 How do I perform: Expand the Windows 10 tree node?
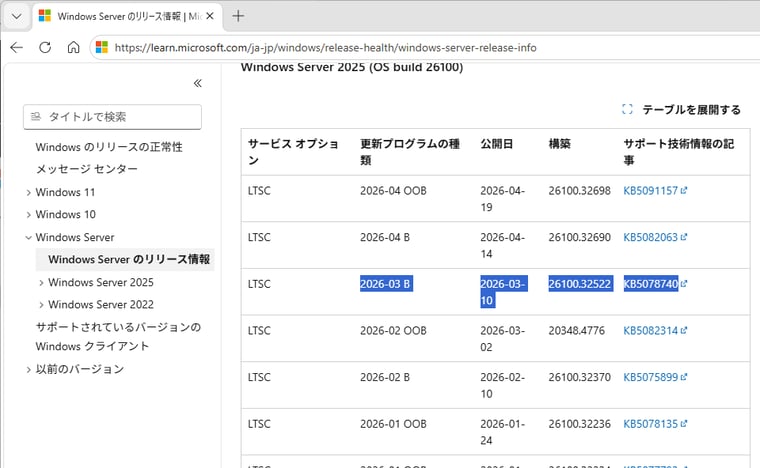coord(28,215)
